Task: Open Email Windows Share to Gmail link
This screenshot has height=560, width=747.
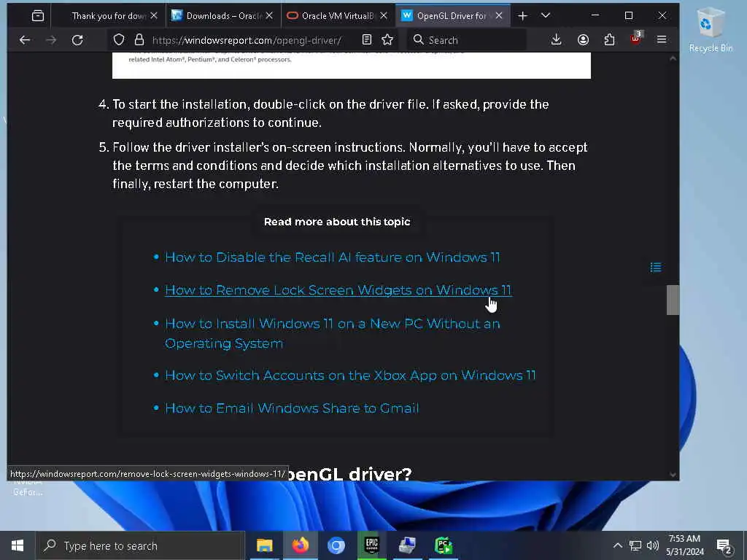Action: tap(292, 408)
